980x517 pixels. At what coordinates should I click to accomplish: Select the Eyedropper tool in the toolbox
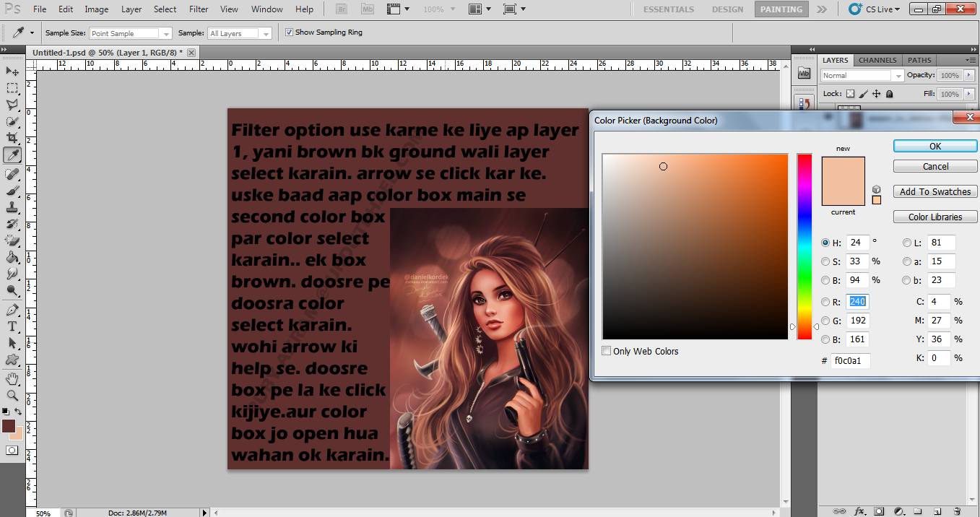tap(12, 155)
